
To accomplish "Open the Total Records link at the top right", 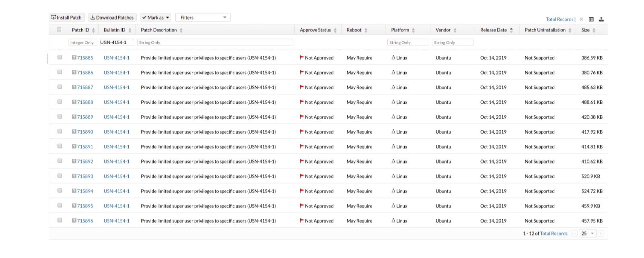I will pos(560,19).
